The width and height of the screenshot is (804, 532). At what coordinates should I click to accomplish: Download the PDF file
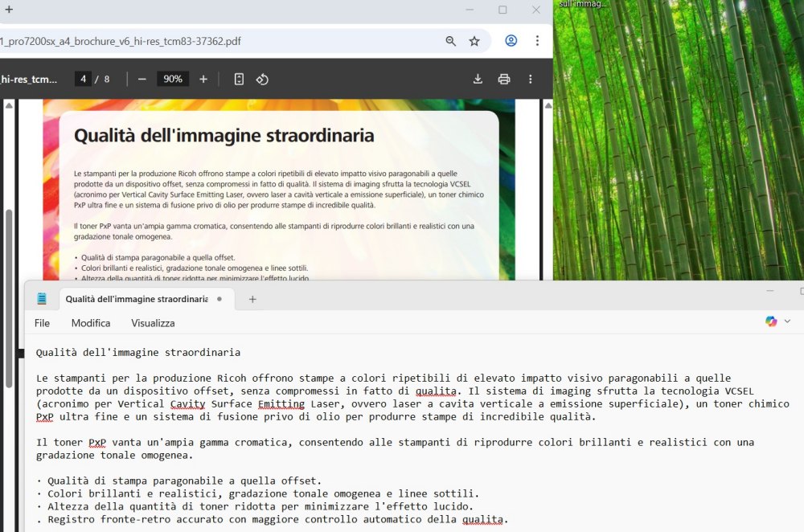478,79
